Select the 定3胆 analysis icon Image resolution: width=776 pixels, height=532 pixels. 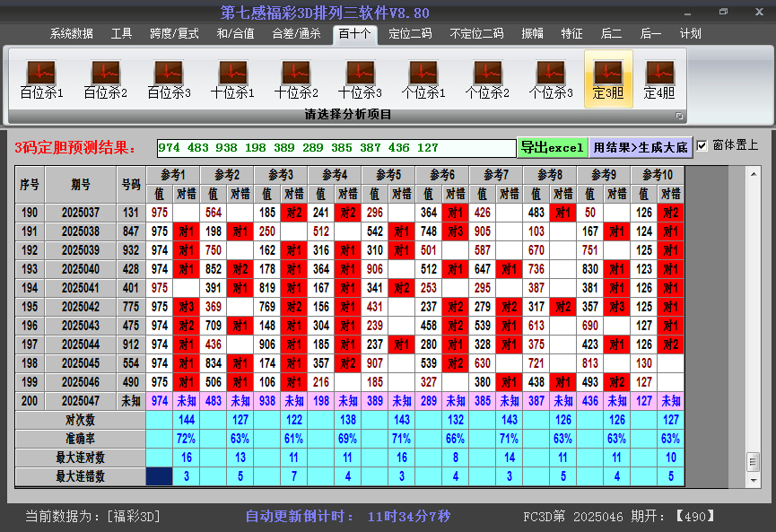coord(608,79)
